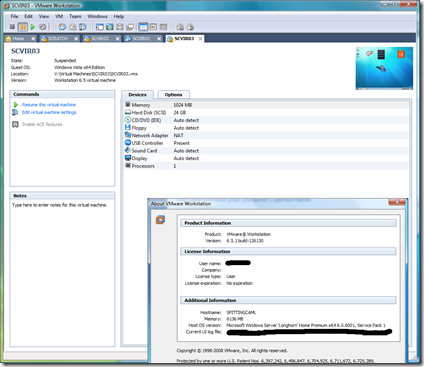Click Enable ACE features link
Screen dimensions: 424x367
42,124
